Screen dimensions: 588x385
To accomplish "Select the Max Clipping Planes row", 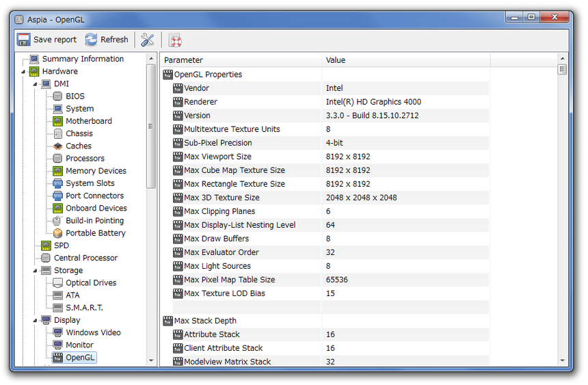I will click(330, 211).
